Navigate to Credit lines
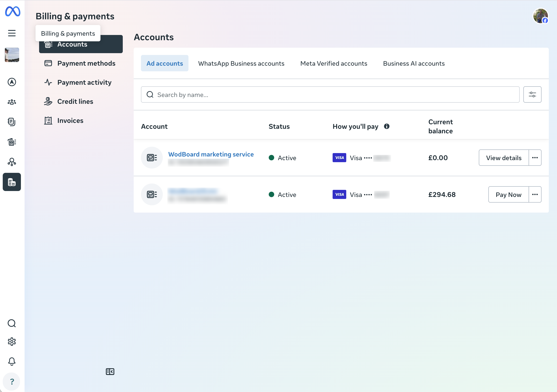557x392 pixels. tap(81, 102)
